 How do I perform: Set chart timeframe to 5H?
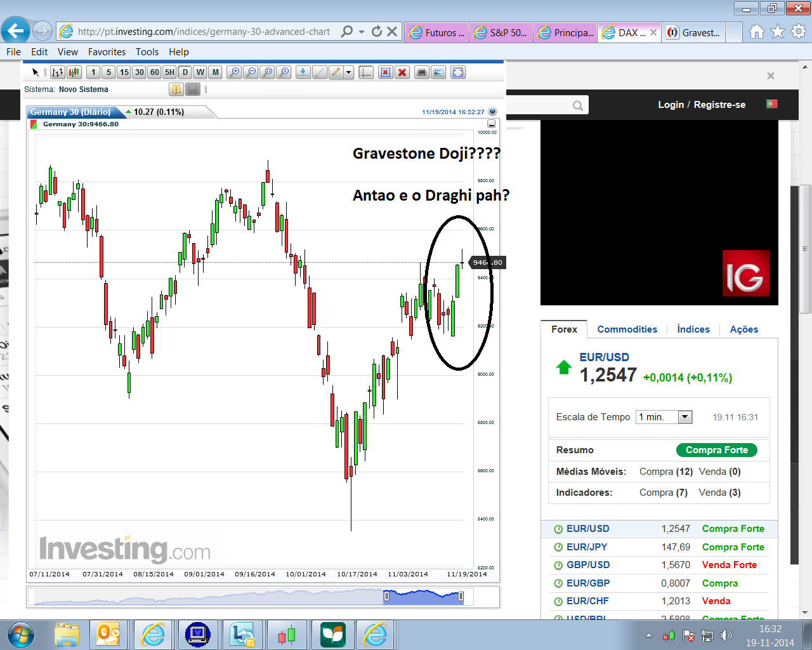169,72
